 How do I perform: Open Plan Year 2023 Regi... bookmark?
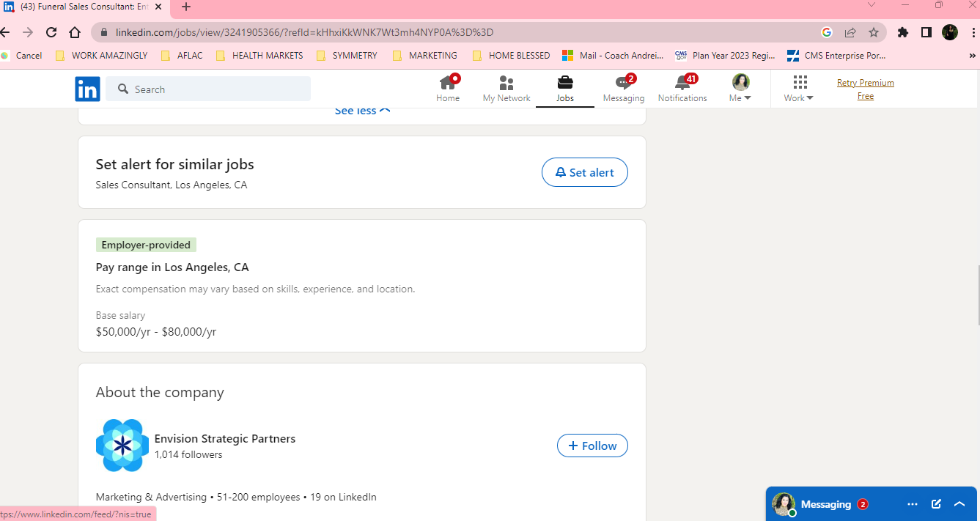click(x=725, y=55)
